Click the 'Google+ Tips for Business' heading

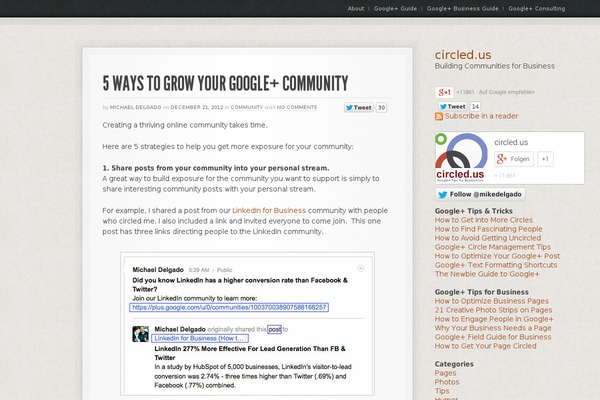tap(481, 292)
